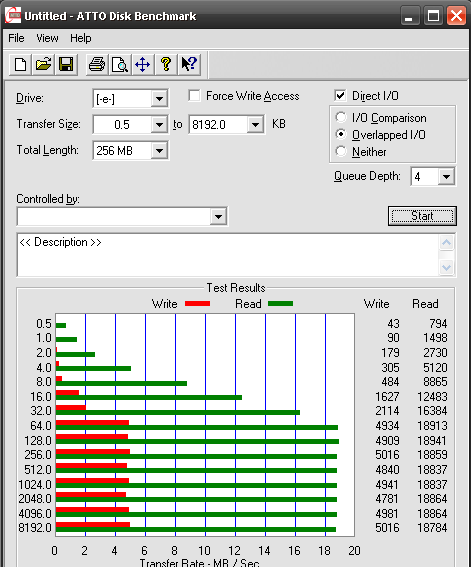Click the write value 2114
This screenshot has height=567, width=471.
[x=387, y=411]
